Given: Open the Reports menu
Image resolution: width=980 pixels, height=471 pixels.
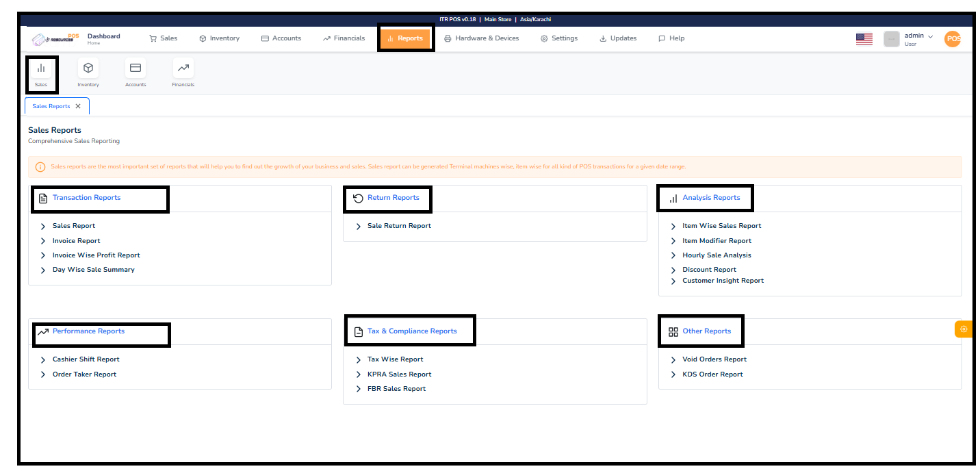Looking at the screenshot, I should [405, 38].
